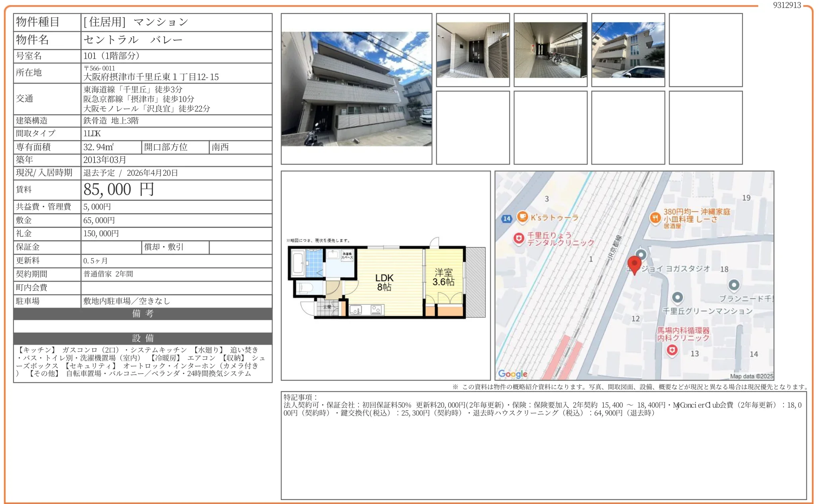Viewport: 819px width, 504px height.
Task: Open the entrance door thumbnail photo
Action: pyautogui.click(x=472, y=50)
